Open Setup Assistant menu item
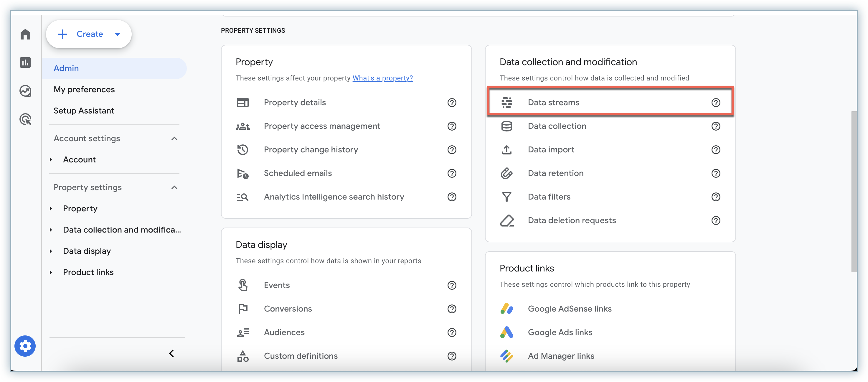 tap(84, 111)
